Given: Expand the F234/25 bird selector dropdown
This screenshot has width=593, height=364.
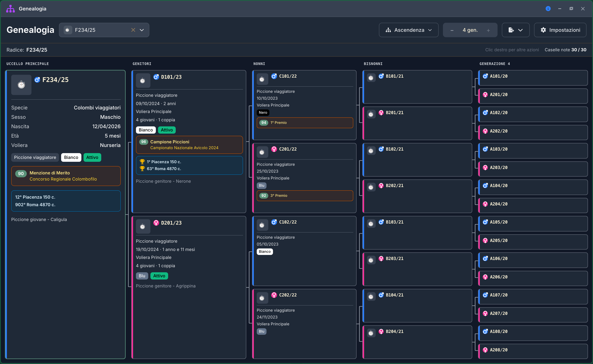Looking at the screenshot, I should [142, 30].
